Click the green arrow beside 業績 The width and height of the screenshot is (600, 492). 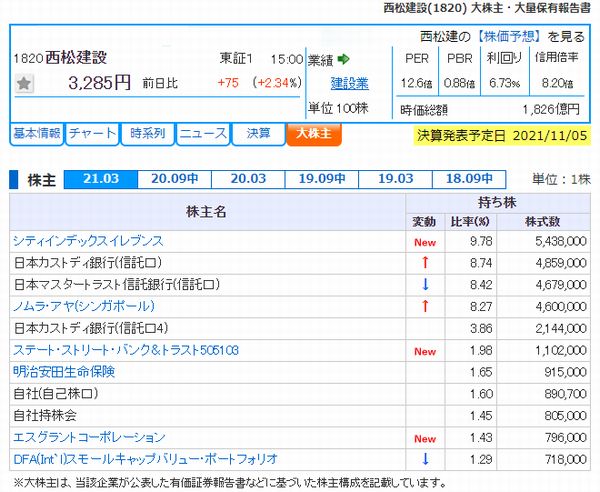click(x=344, y=59)
